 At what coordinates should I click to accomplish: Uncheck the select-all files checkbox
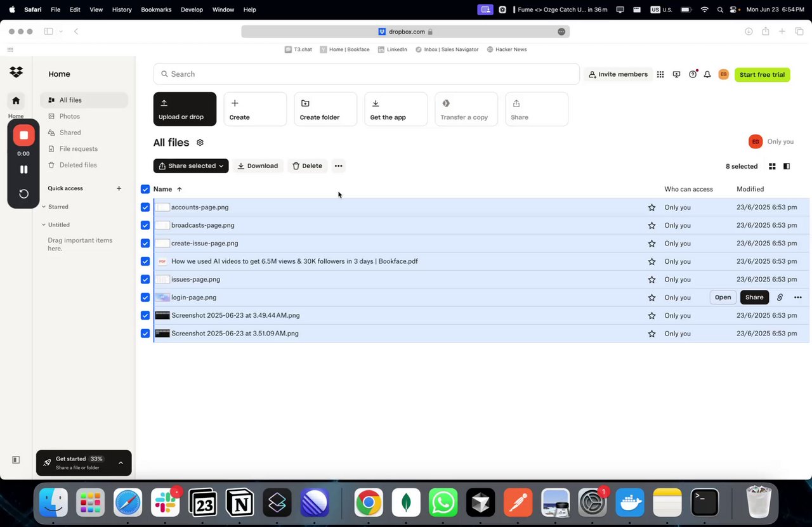145,189
